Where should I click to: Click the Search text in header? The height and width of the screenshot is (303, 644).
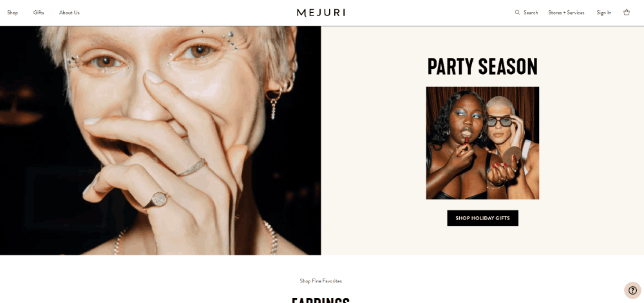531,13
